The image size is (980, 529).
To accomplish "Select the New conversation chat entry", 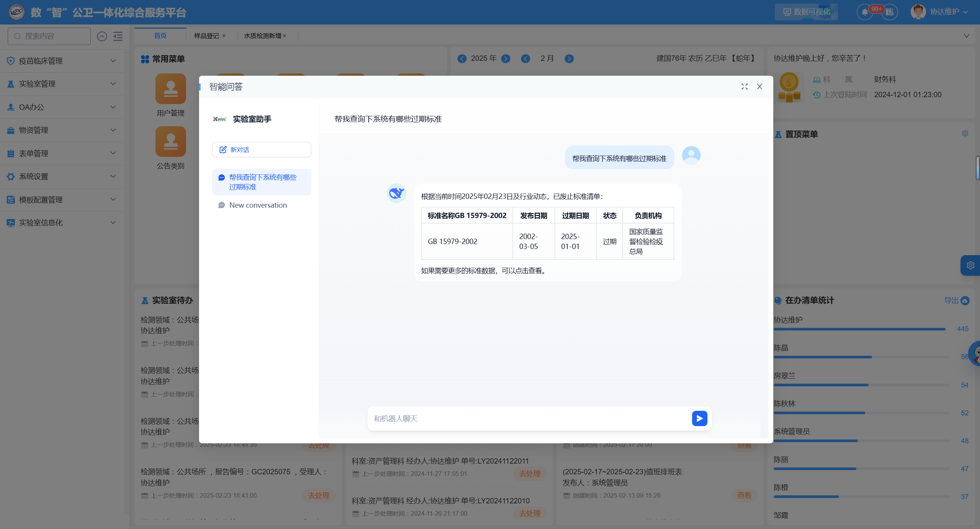I will [258, 205].
